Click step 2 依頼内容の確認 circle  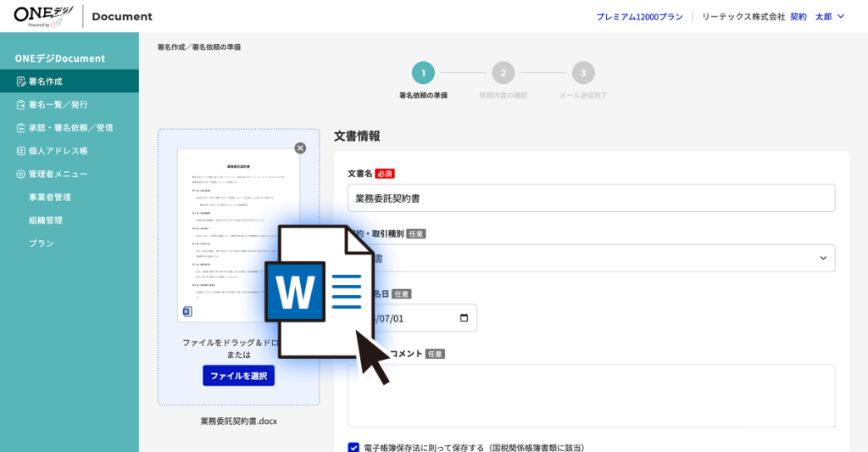(504, 73)
